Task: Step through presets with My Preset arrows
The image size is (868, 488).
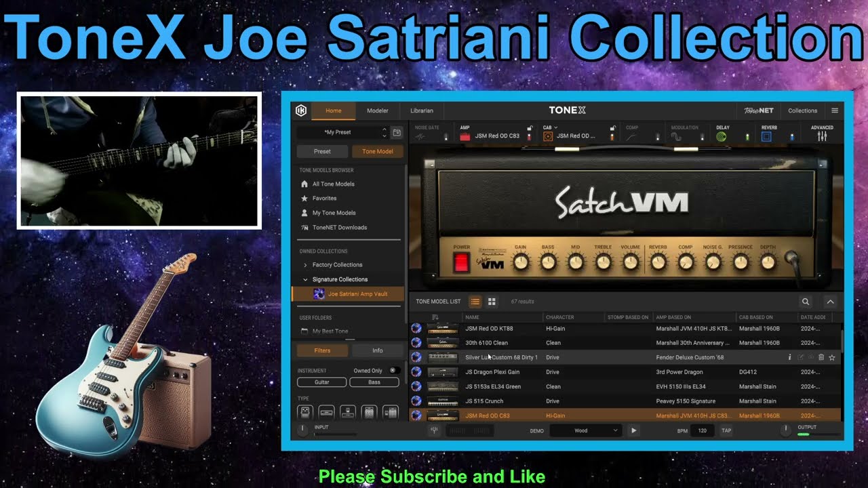Action: pos(384,133)
